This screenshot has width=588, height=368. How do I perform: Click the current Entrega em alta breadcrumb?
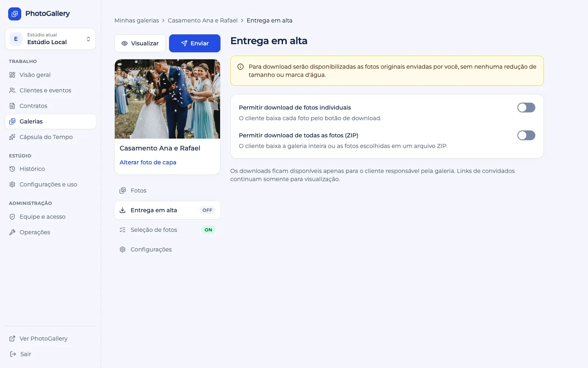coord(269,20)
